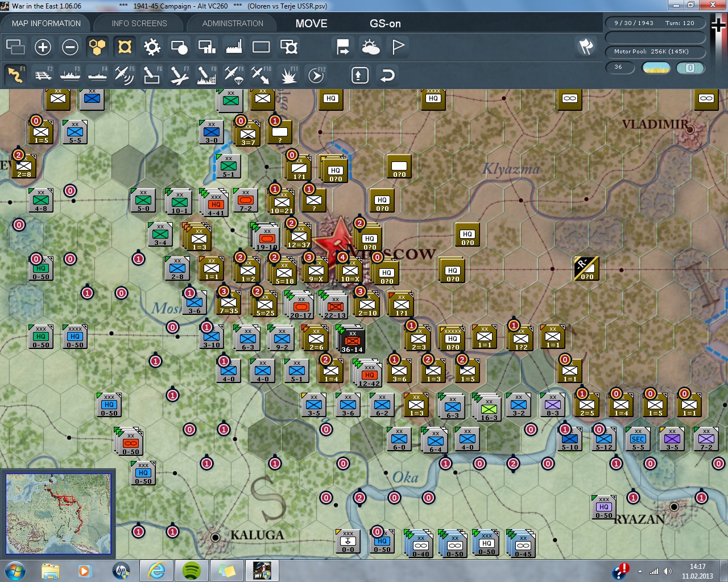The height and width of the screenshot is (582, 728).
Task: Click the MOVE mode label
Action: (x=311, y=23)
